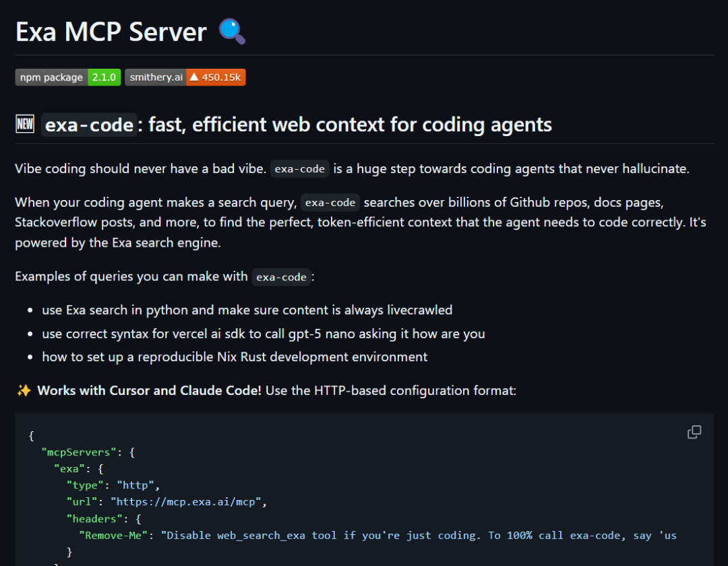Screen dimensions: 728x566
Task: Click the magnifying glass emoji in the title
Action: pos(232,32)
